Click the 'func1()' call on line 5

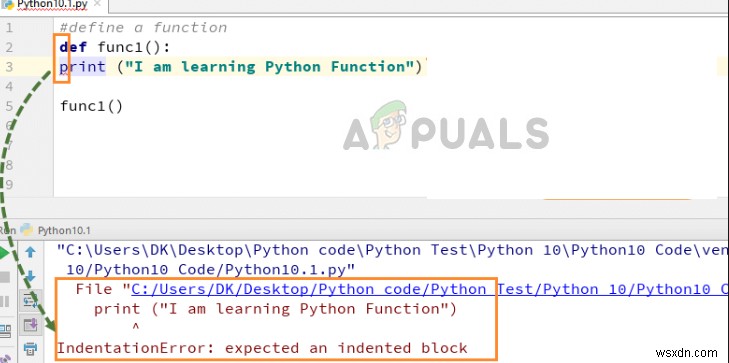point(92,106)
